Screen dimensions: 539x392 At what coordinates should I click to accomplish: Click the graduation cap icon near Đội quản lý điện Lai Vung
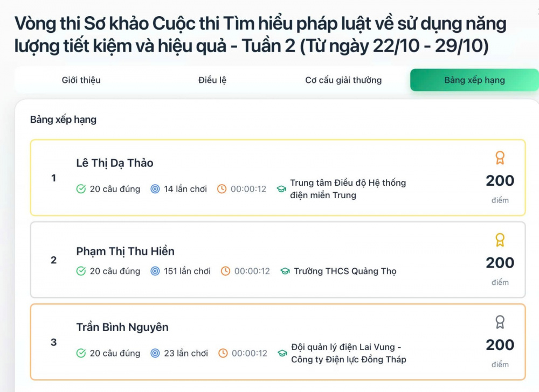[x=282, y=353]
